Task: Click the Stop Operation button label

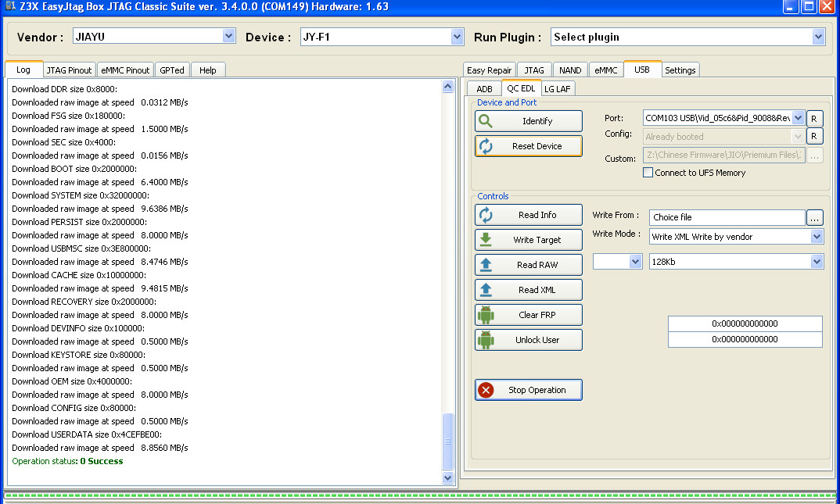Action: pos(537,390)
